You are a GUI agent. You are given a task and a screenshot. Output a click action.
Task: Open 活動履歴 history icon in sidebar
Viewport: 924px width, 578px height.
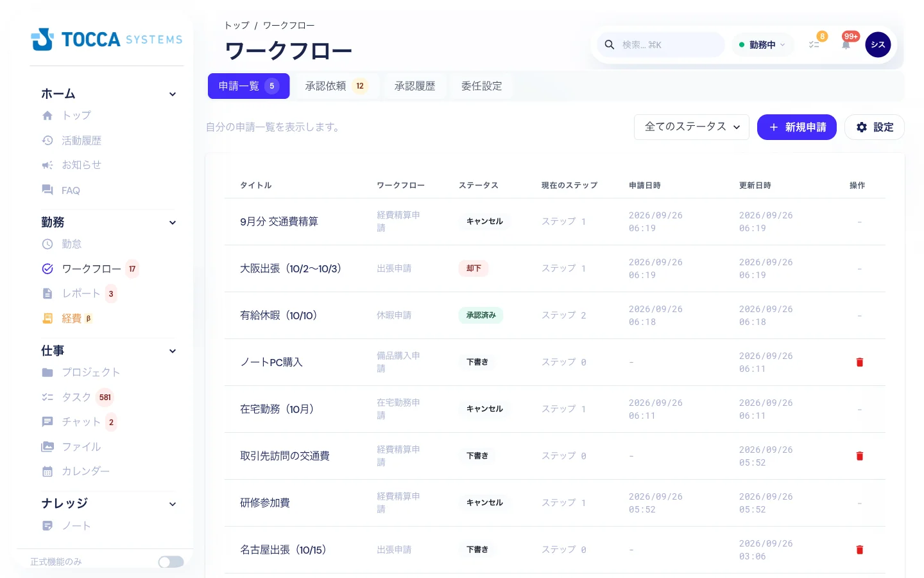[47, 141]
